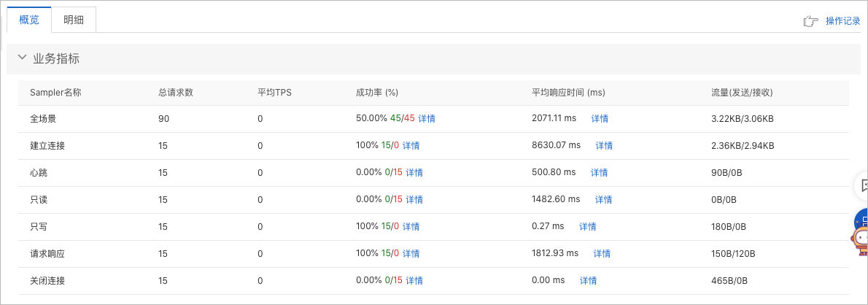Switch to the 概览 tab
Viewport: 868px width, 305px height.
(28, 20)
